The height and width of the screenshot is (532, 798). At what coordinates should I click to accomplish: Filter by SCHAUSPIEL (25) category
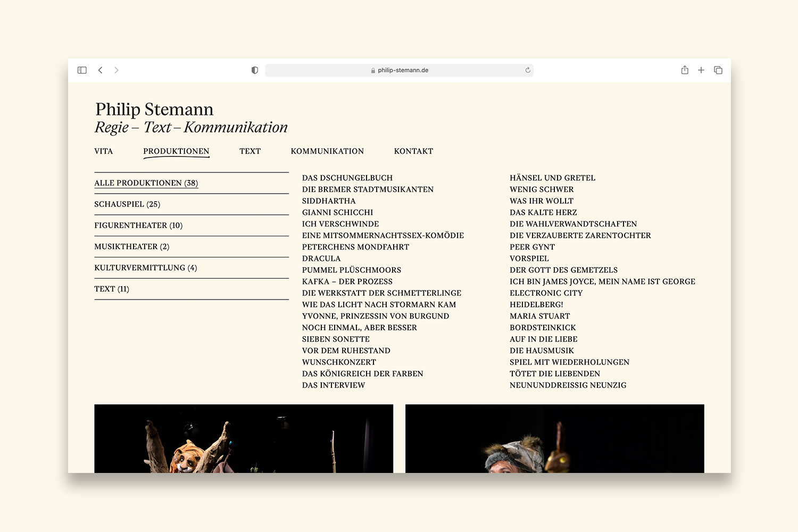[x=127, y=204]
